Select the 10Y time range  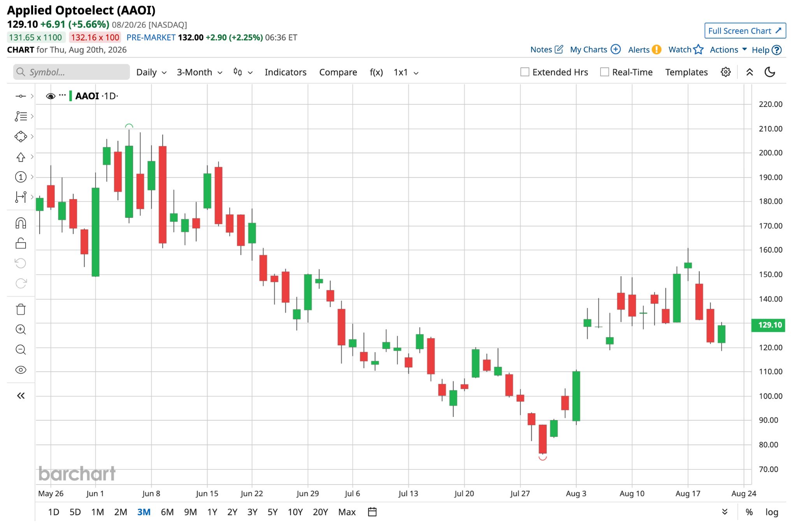[x=295, y=512]
